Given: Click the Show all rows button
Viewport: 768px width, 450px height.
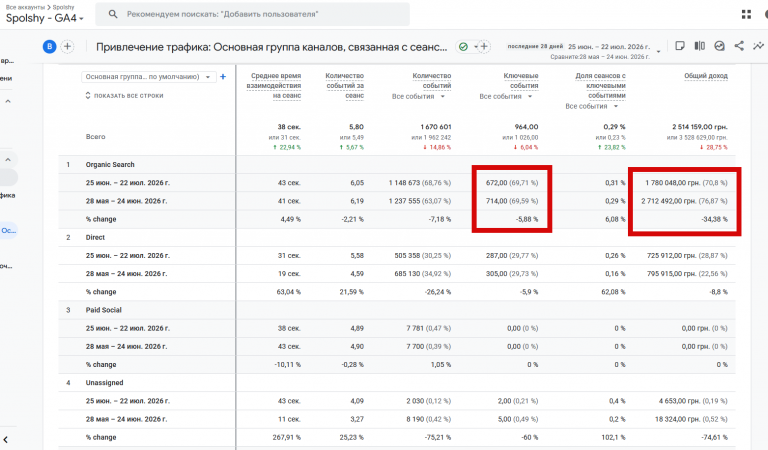Looking at the screenshot, I should click(124, 95).
